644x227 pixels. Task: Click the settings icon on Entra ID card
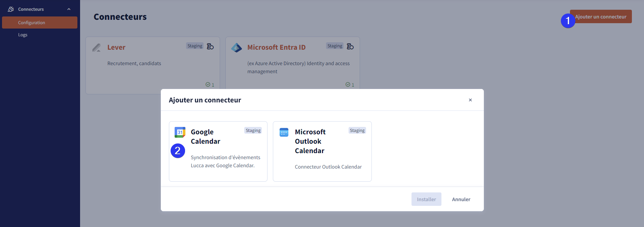[350, 46]
